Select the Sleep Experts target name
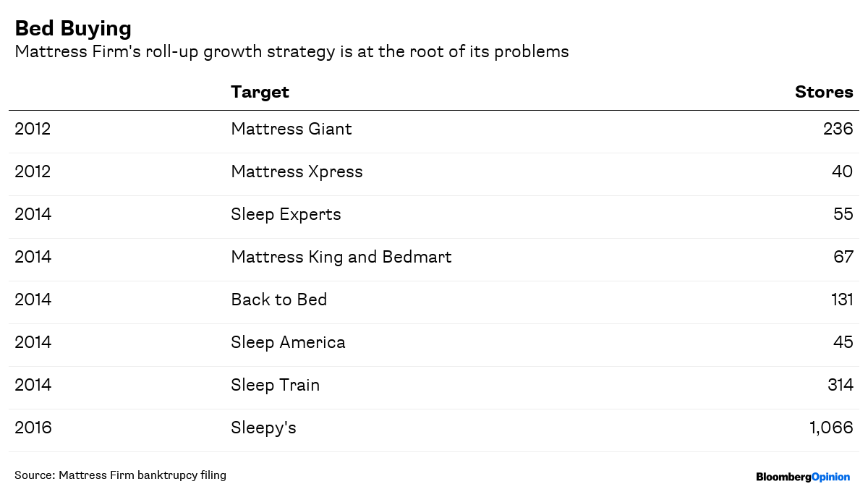The image size is (868, 497). coord(286,215)
